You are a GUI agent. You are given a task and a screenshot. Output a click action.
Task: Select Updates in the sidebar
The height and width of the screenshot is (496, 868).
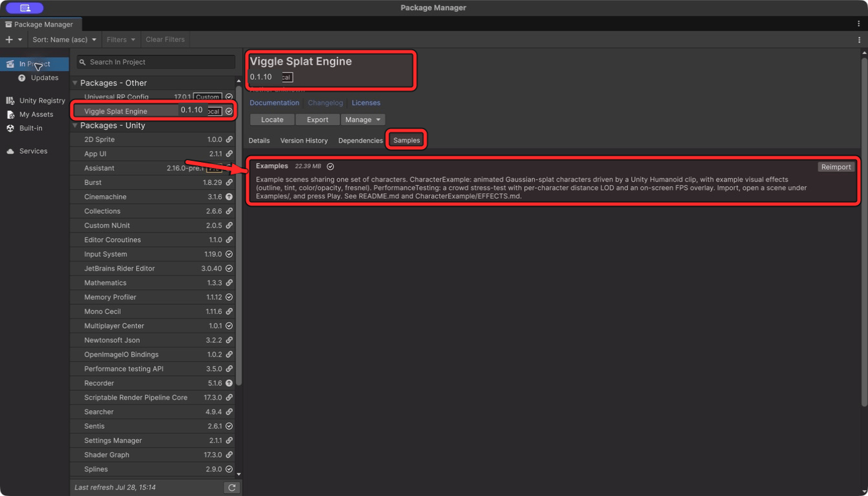tap(45, 77)
